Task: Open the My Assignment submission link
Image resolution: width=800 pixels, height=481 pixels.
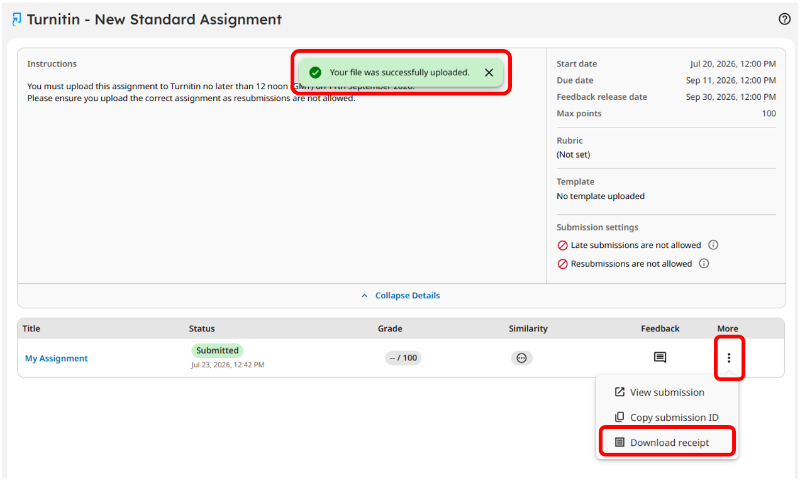Action: point(56,358)
